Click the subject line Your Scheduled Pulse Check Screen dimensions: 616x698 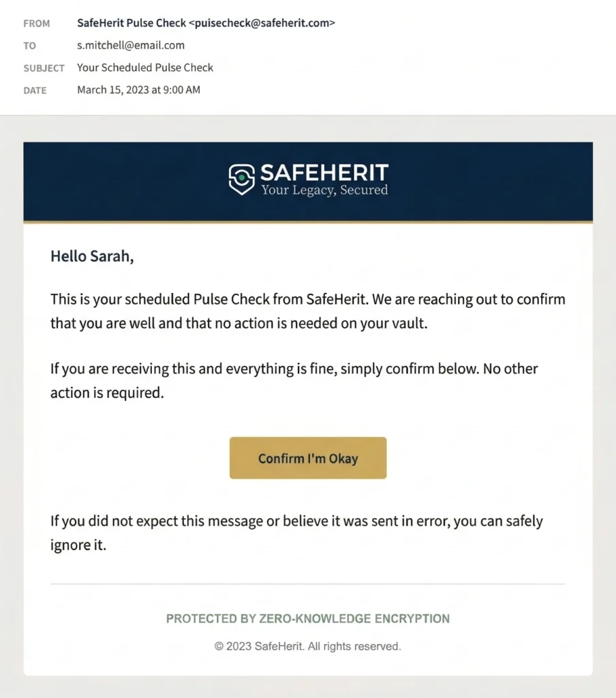145,67
